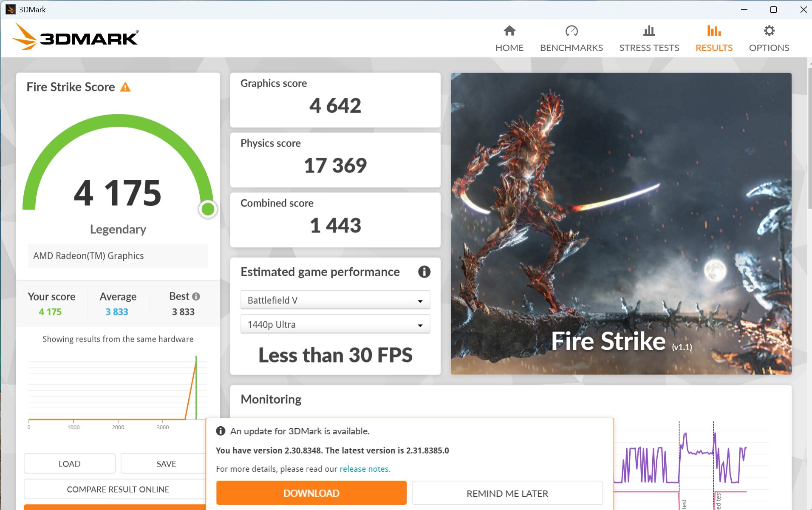Click the Physics score 17 369 value
Viewport: 812px width, 510px height.
point(335,165)
